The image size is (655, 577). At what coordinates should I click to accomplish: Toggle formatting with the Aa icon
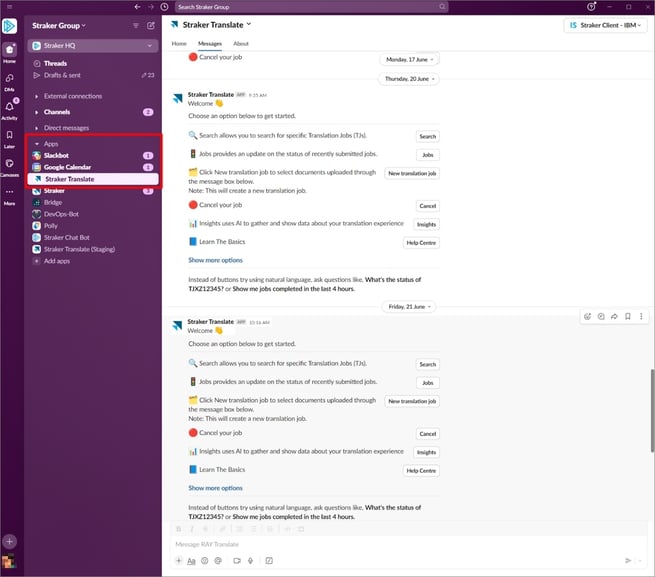coord(191,561)
